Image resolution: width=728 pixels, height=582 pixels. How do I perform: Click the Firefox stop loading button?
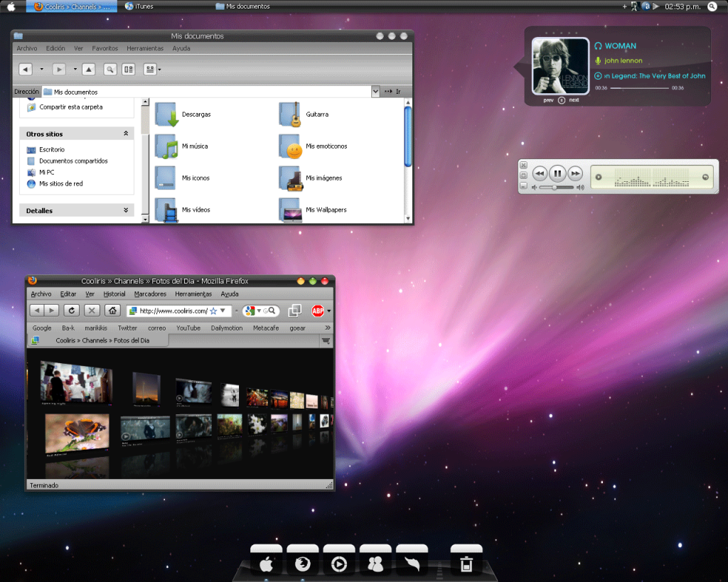click(92, 311)
